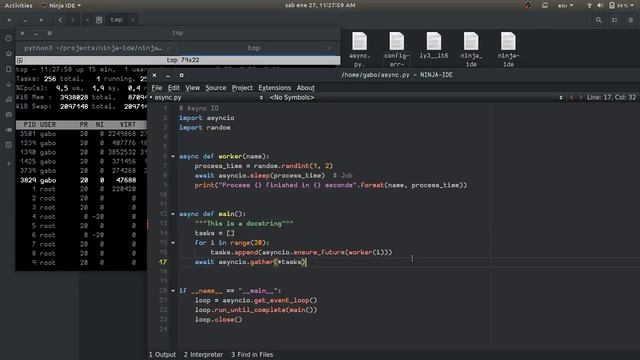Click the drive icon before tmp in path bar
640x360 pixels.
pos(99,20)
